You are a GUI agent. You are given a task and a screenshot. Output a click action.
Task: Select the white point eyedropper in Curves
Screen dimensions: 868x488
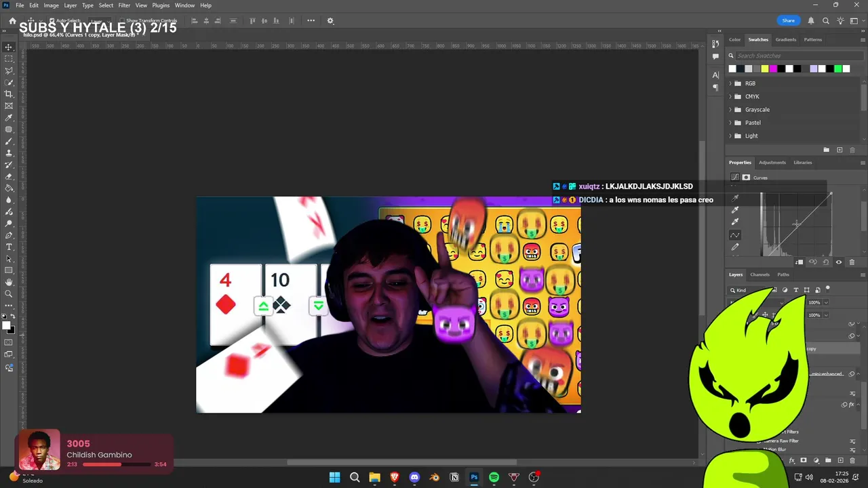[735, 222]
